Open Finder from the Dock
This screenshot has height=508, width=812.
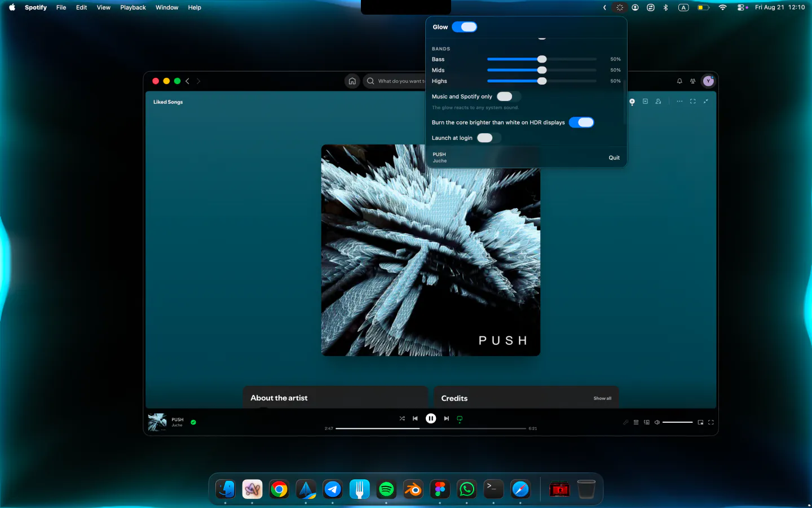point(226,489)
